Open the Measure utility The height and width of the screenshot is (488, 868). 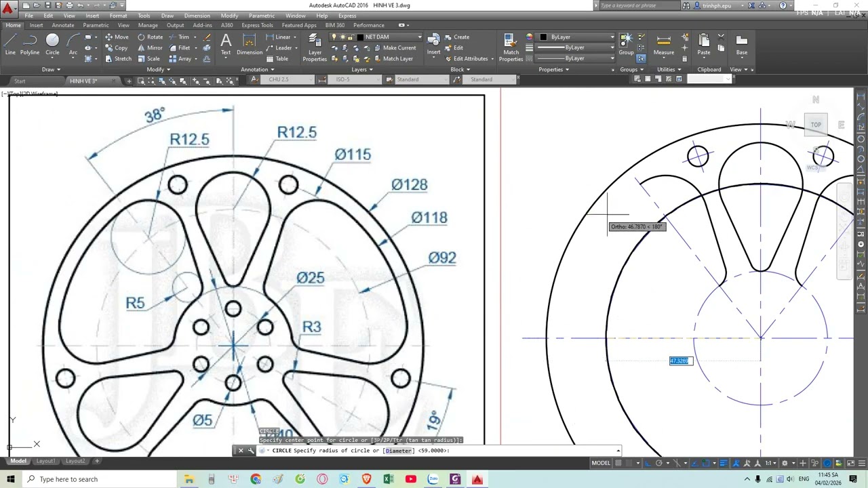click(664, 43)
